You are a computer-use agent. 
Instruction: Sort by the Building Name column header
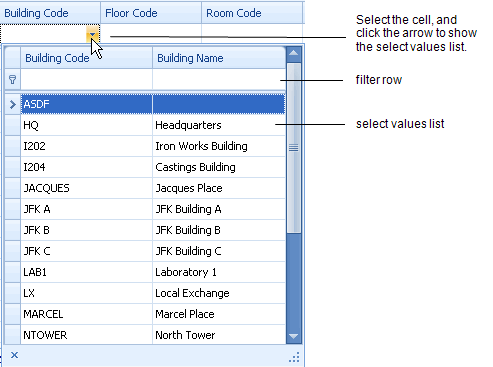coord(219,58)
